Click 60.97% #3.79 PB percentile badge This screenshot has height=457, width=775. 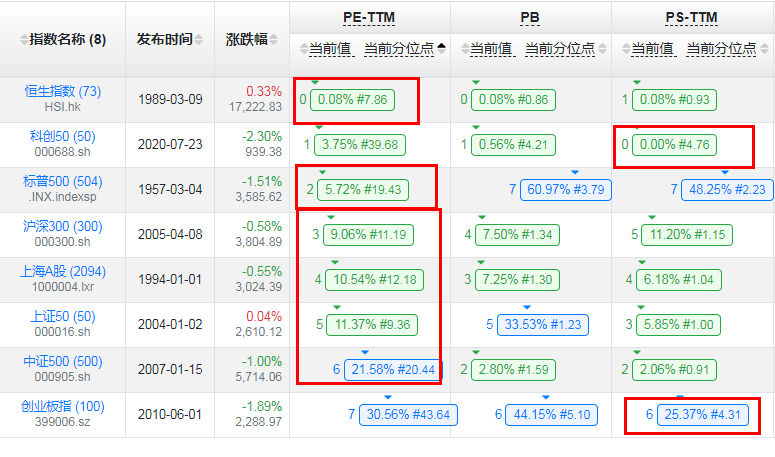click(x=565, y=190)
